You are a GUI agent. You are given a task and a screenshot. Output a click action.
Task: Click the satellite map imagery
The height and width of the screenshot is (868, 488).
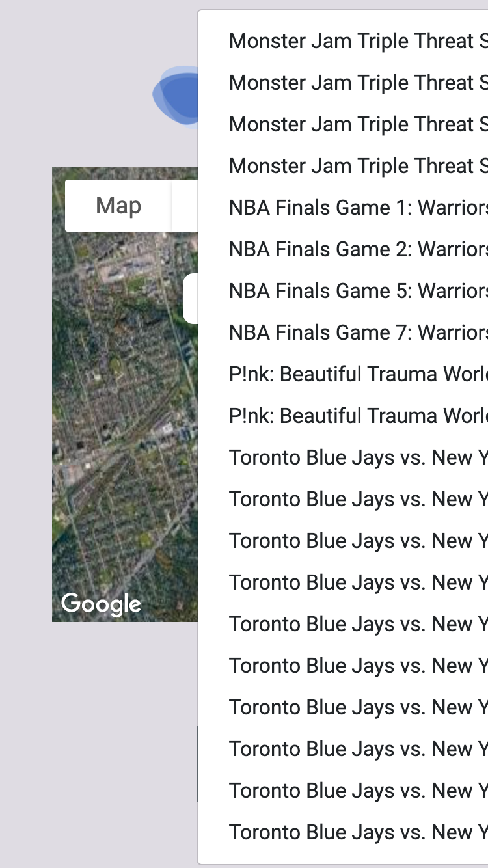click(x=125, y=423)
